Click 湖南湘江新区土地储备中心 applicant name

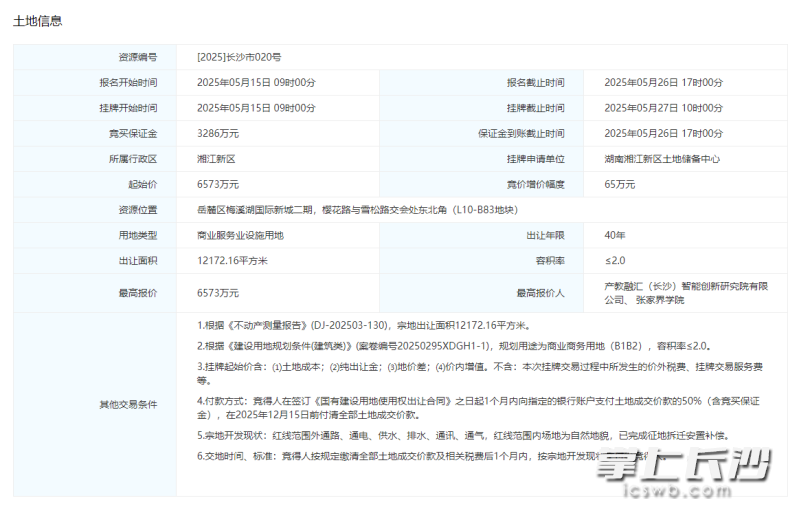click(x=662, y=159)
